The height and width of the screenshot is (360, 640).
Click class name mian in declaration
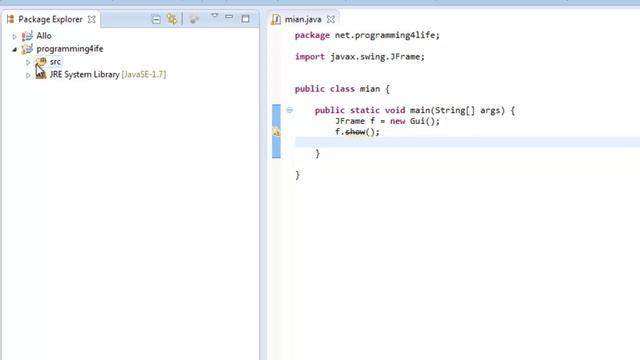[x=370, y=89]
